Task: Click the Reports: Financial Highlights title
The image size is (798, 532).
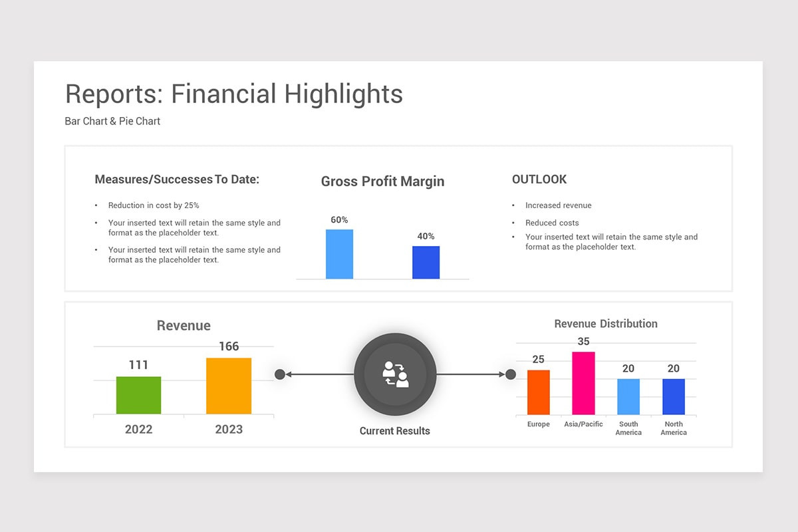Action: (233, 94)
